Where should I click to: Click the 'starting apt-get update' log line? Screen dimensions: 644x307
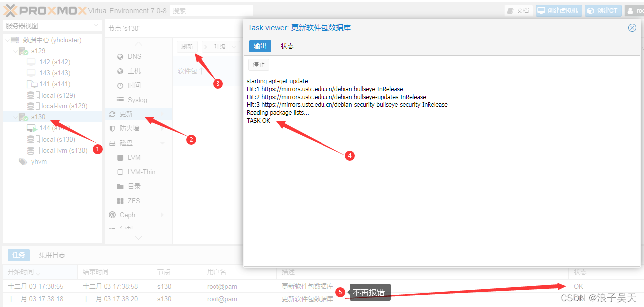click(277, 81)
